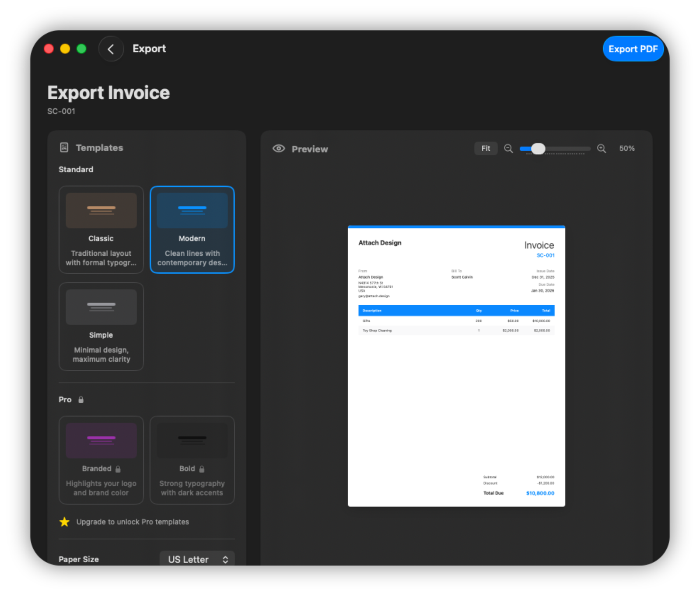
Task: Click the yellow star upgrade icon
Action: (64, 522)
